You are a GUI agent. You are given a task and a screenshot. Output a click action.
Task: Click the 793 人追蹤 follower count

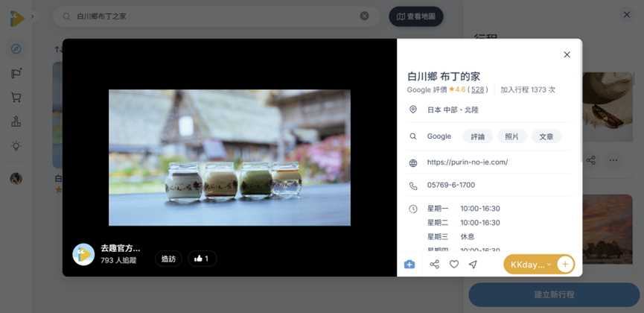(118, 260)
